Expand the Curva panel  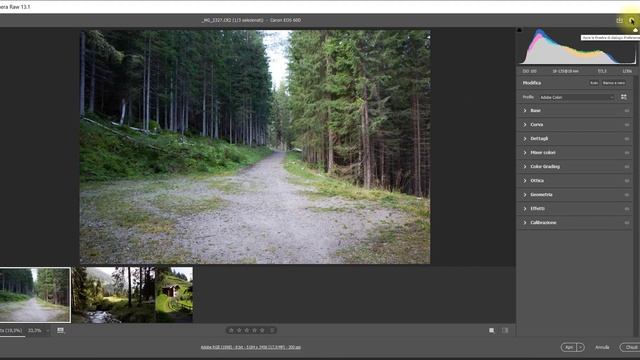[x=575, y=124]
